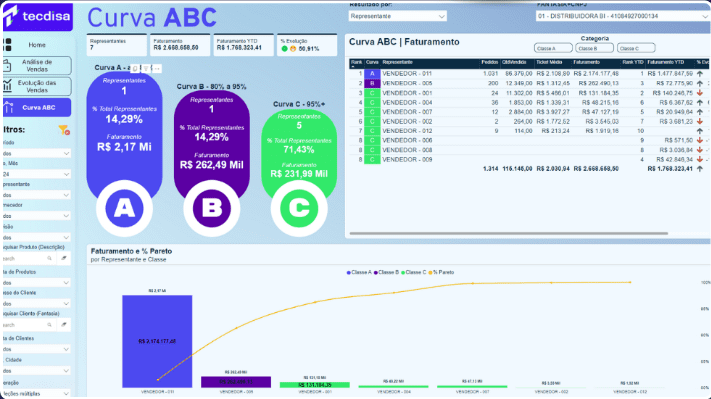This screenshot has width=711, height=399.
Task: Open Análise de Vendas page
Action: click(x=37, y=66)
